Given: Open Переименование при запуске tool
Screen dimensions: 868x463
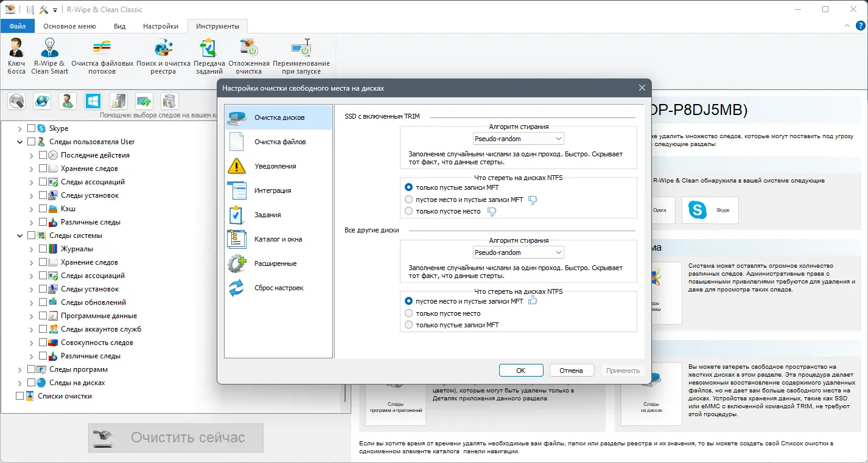Looking at the screenshot, I should point(301,56).
